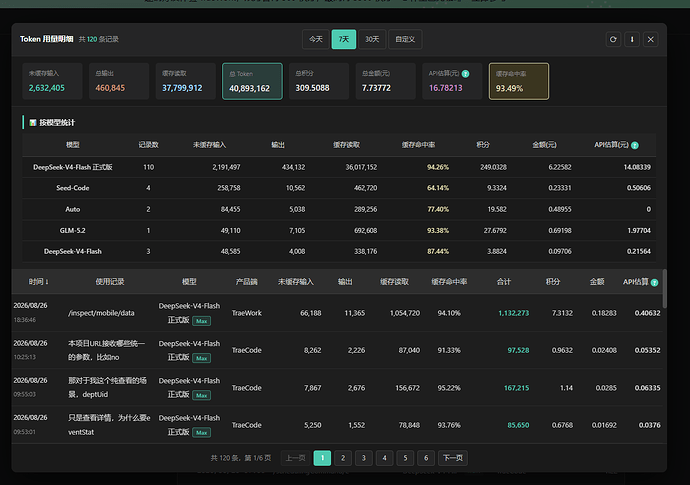This screenshot has height=485, width=690.
Task: Click the info icon beside API估算 summary card
Action: (x=466, y=73)
